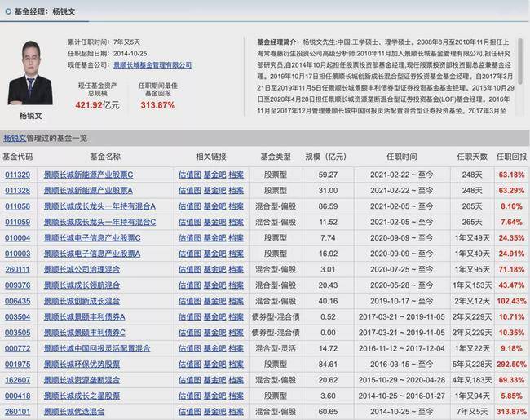Open 档案 for fund 003505
Viewport: 530px width, 420px height.
[x=236, y=333]
